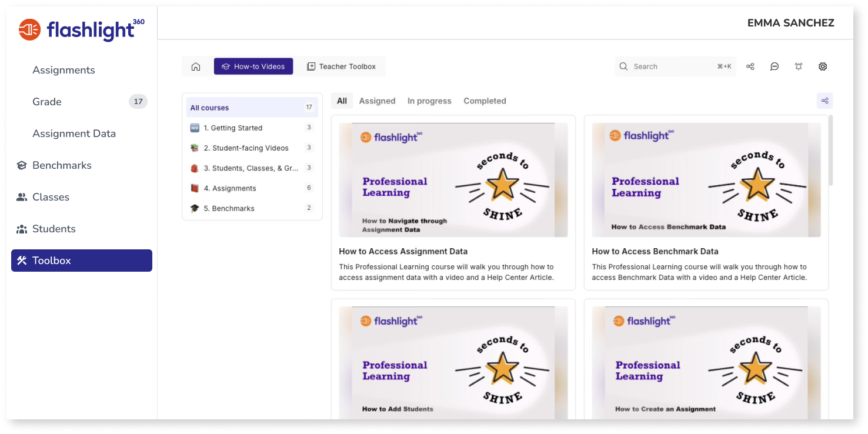The height and width of the screenshot is (434, 868).
Task: Click the ⌘+K shortcut hint in search
Action: 724,66
